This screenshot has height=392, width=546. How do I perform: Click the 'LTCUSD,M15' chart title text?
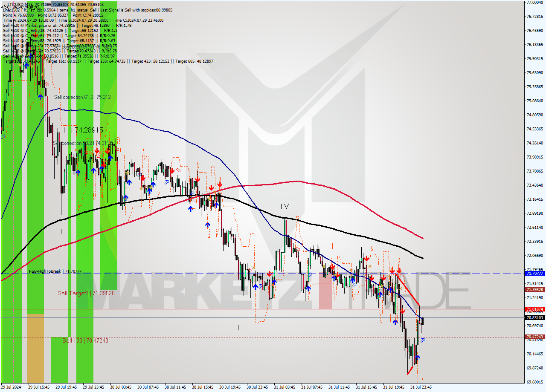click(21, 4)
